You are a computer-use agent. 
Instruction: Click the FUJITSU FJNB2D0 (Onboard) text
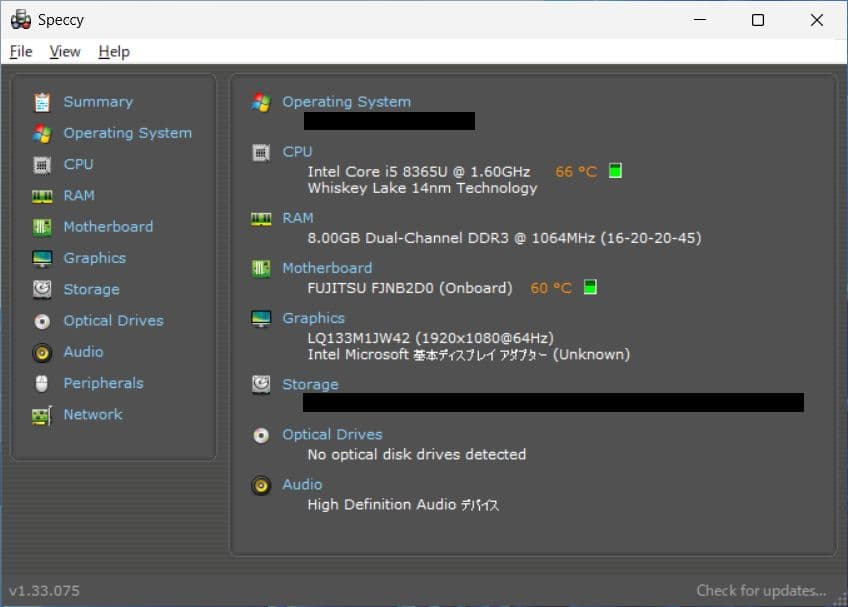410,288
